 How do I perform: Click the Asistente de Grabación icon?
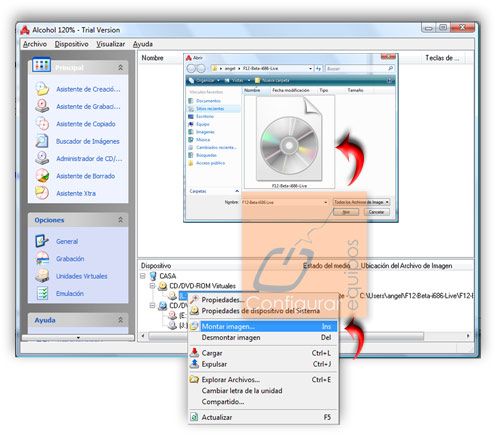42,106
